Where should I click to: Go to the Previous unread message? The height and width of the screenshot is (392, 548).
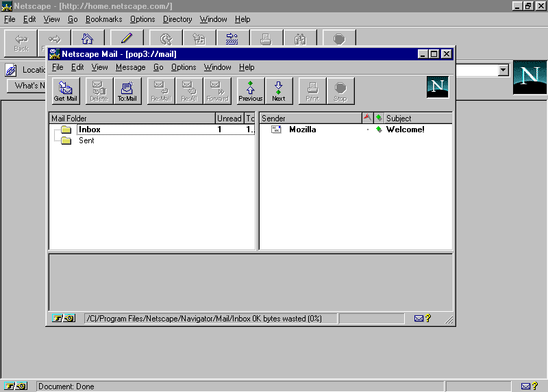point(251,90)
